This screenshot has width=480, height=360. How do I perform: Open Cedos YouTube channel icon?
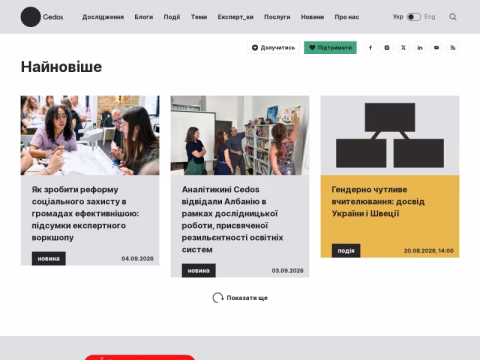click(436, 48)
